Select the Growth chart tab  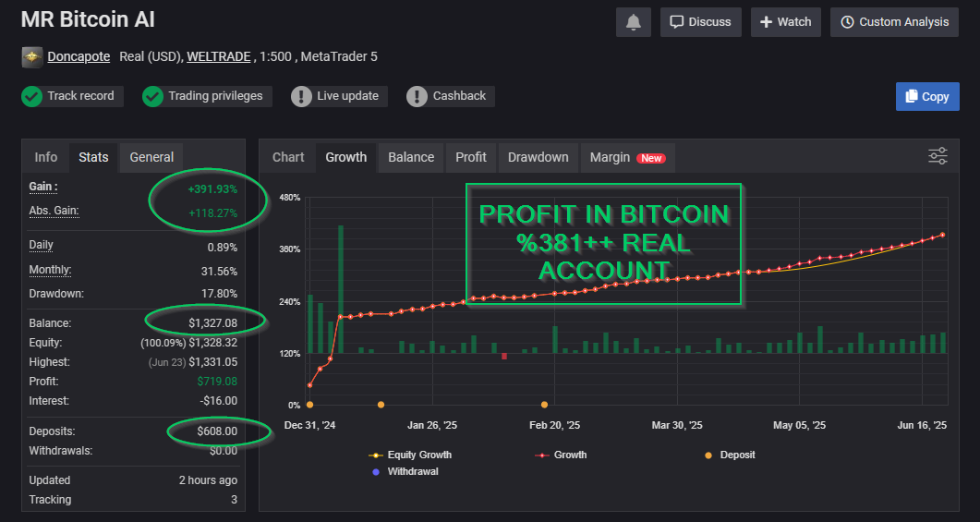345,157
